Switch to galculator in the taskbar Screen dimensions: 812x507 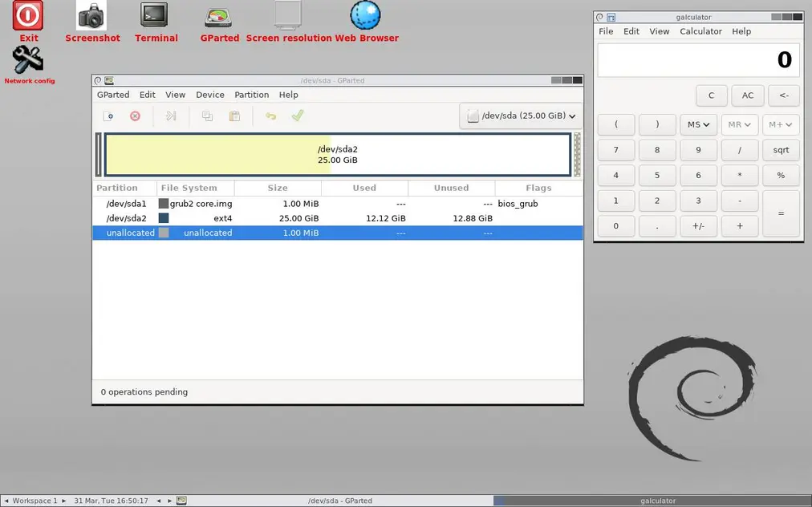pos(652,501)
